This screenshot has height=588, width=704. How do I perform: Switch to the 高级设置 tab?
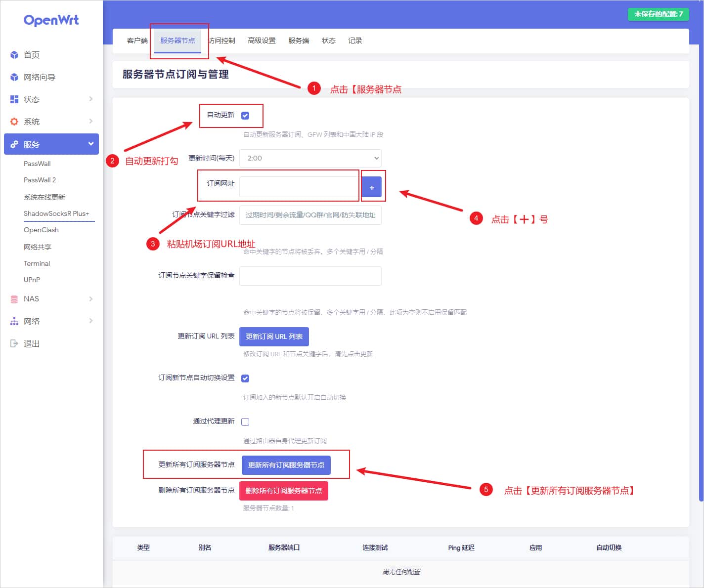[x=262, y=41]
